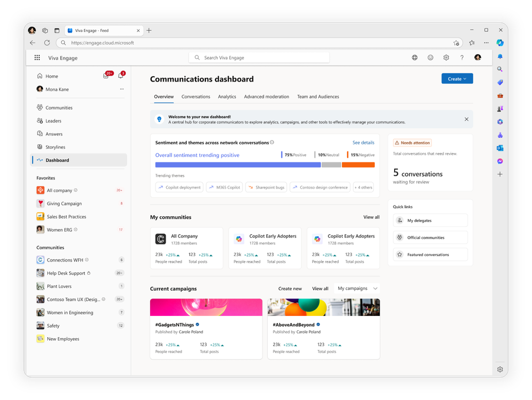Open Featured conversations quick link
Viewport: 532px width, 400px height.
tap(430, 255)
